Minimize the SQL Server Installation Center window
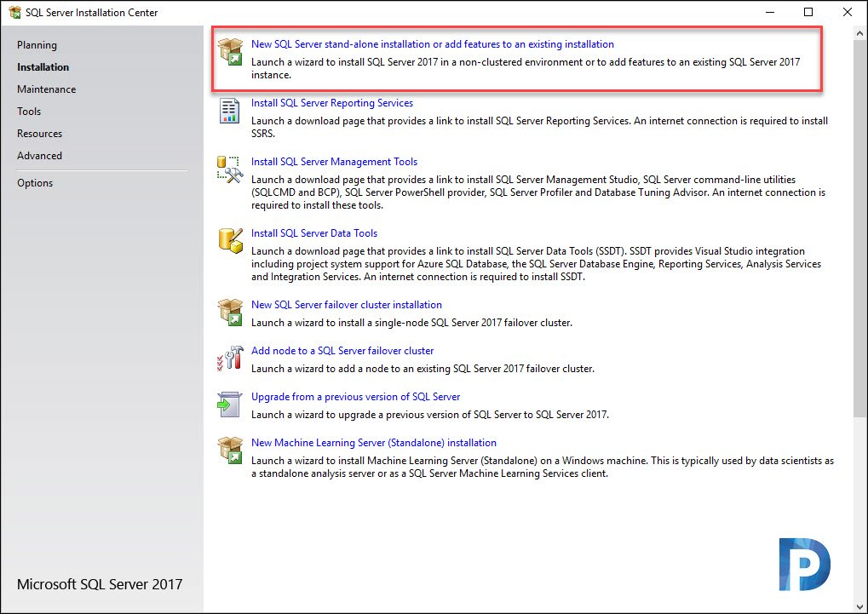The image size is (868, 614). pyautogui.click(x=770, y=12)
